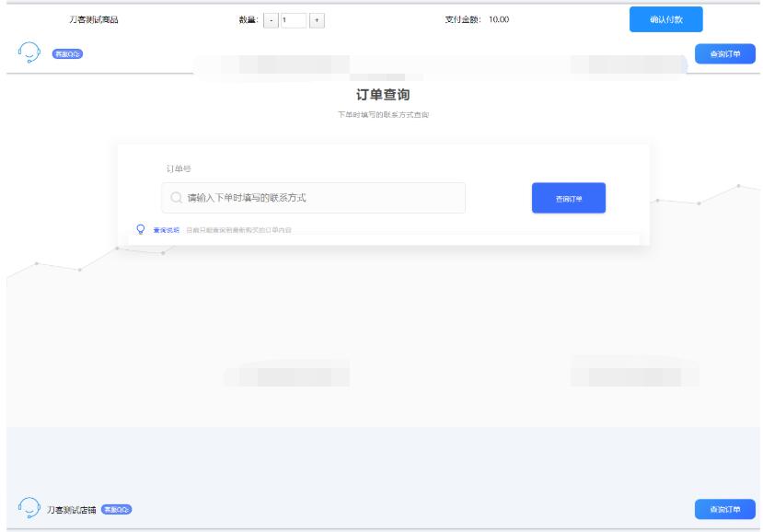Screen dimensions: 763x532
Task: Click the magnifier icon inside the order search field
Action: pos(177,195)
